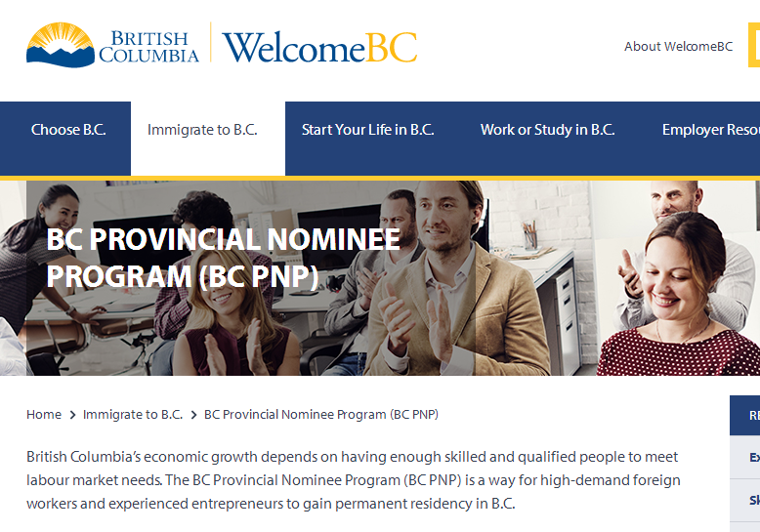
Task: Click the BC Provincial Nominee Program banner heading
Action: click(224, 258)
